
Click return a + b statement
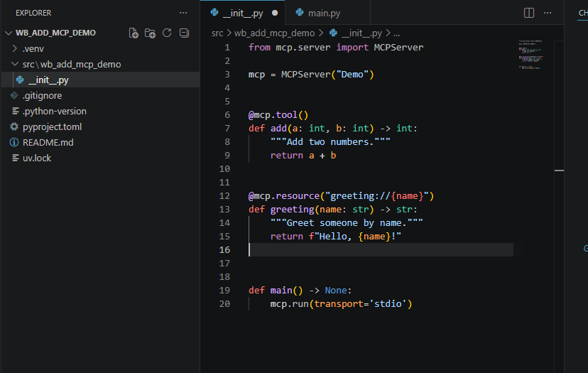[x=303, y=155]
